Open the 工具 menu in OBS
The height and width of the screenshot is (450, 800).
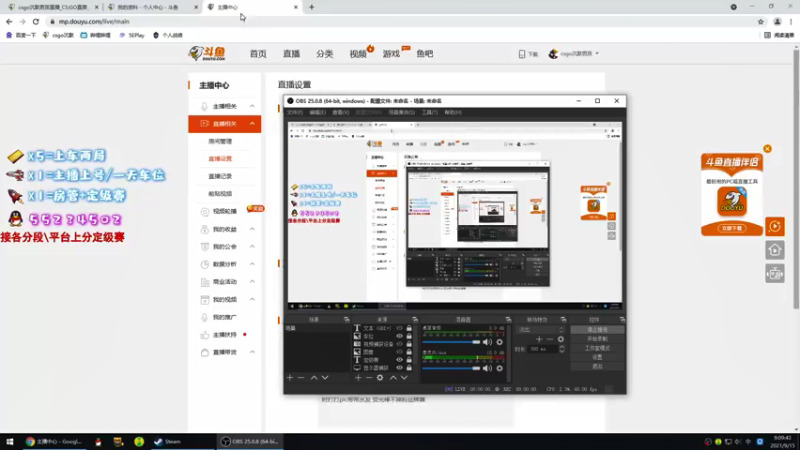point(430,112)
